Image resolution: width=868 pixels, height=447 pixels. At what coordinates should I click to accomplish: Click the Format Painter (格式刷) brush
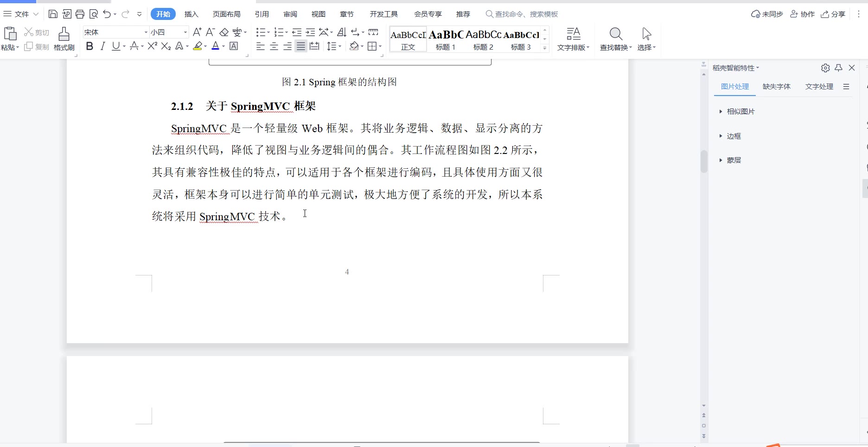[64, 38]
